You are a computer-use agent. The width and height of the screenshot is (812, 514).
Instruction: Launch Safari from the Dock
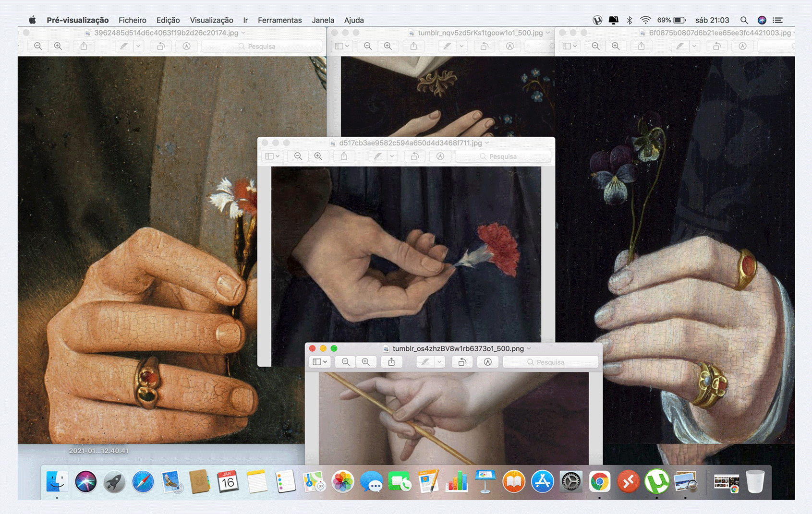click(143, 481)
